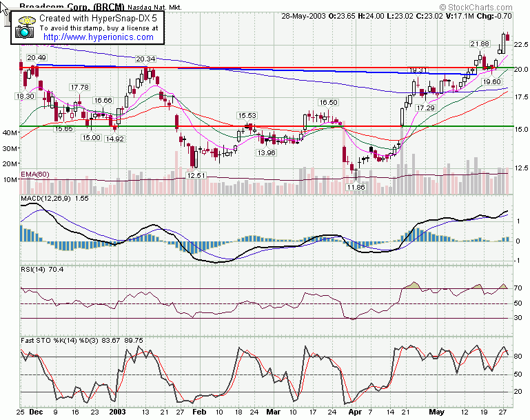Click the 14.92 low price label

click(115, 139)
